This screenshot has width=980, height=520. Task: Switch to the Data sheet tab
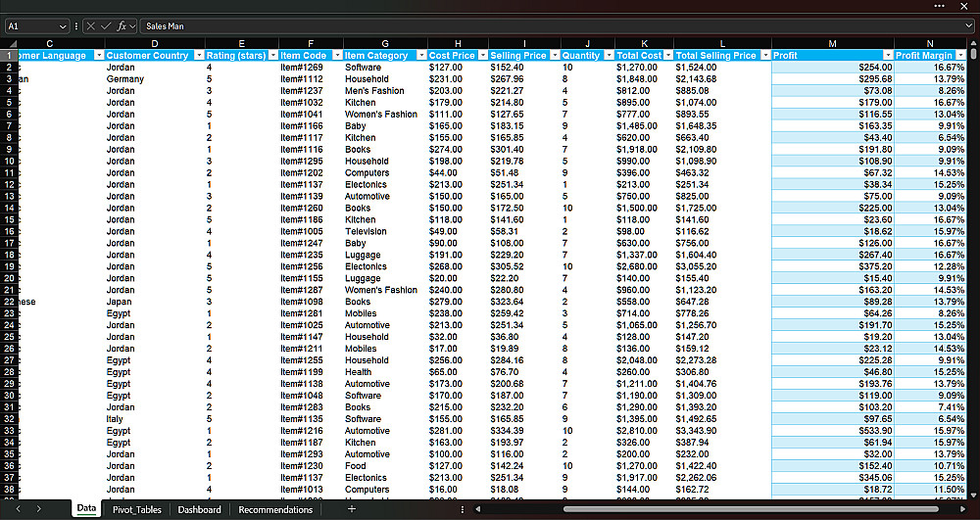coord(86,509)
